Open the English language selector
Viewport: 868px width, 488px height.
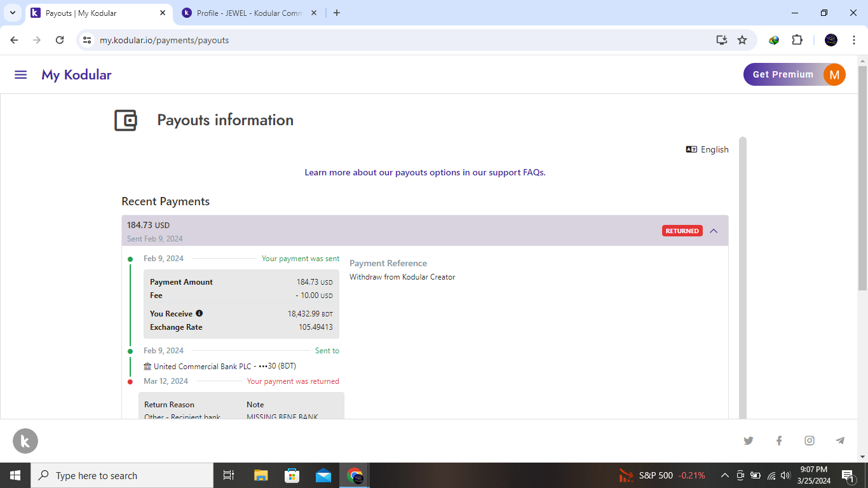tap(707, 149)
